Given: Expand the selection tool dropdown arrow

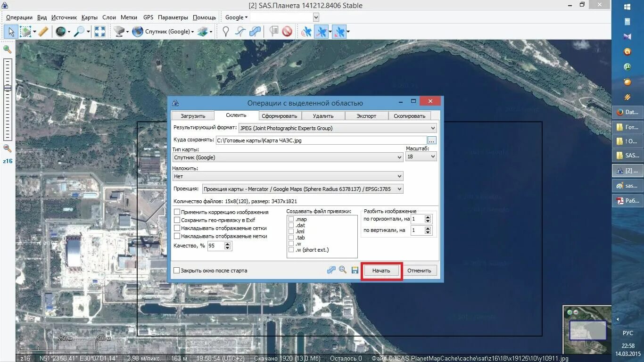Looking at the screenshot, I should coord(33,32).
